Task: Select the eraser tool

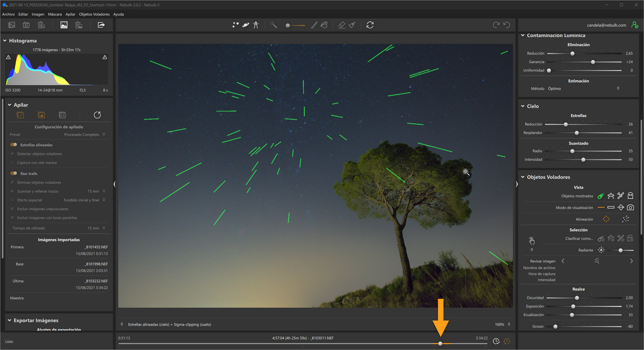Action: pyautogui.click(x=342, y=25)
